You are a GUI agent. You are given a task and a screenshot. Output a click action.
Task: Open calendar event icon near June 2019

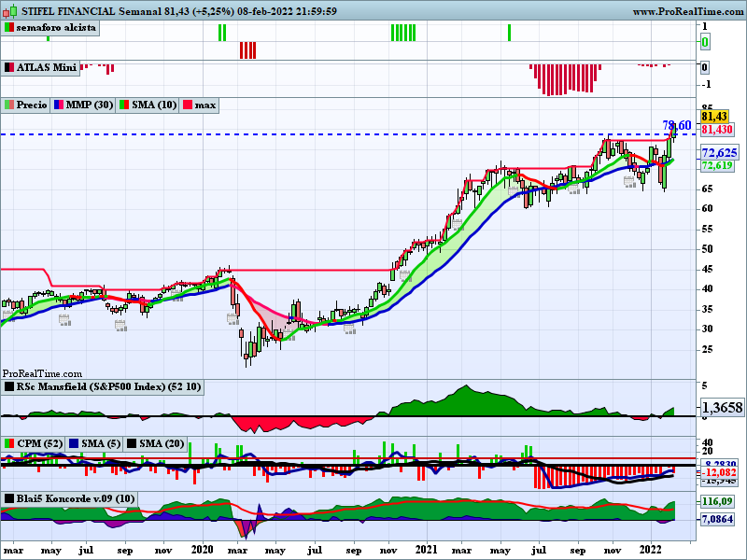pos(64,320)
